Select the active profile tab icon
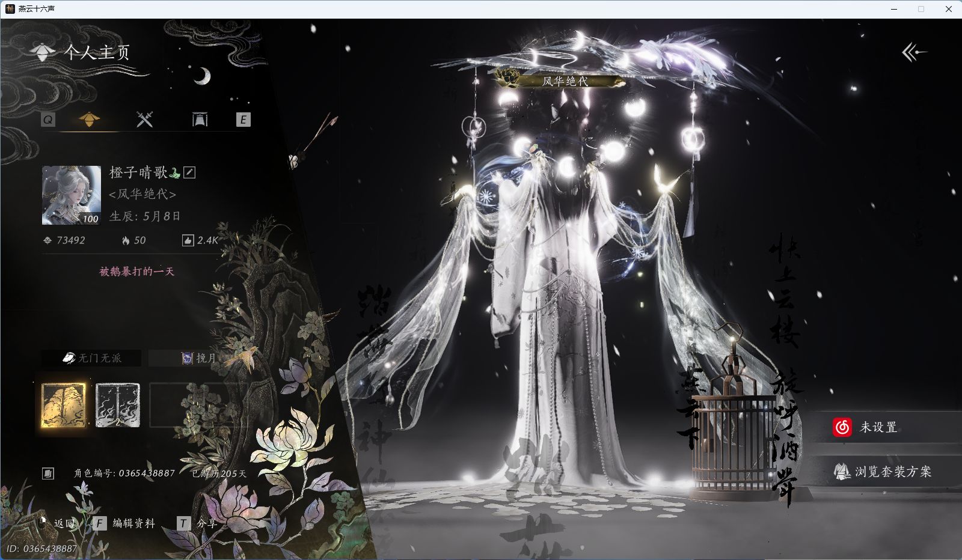Viewport: 962px width, 560px height. tap(90, 120)
